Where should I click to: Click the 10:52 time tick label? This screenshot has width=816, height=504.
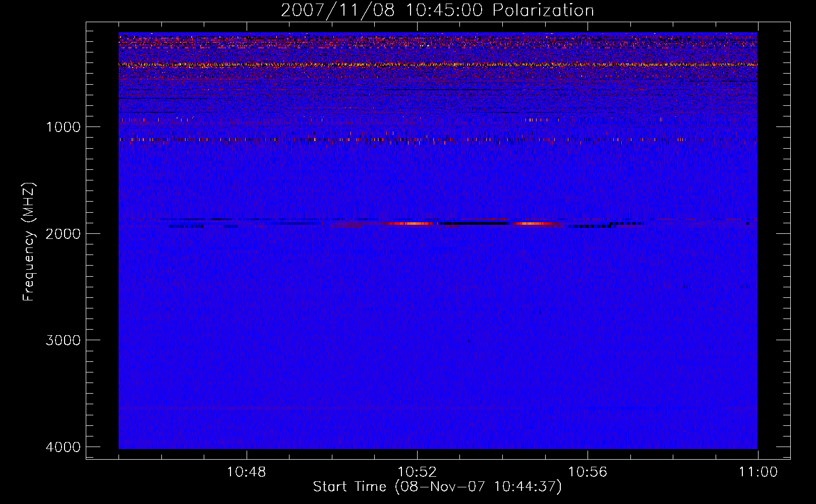click(417, 472)
